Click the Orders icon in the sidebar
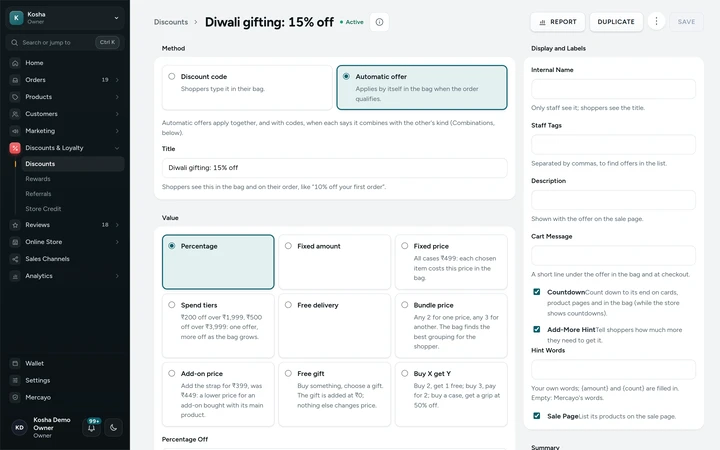720x450 pixels. (x=15, y=80)
